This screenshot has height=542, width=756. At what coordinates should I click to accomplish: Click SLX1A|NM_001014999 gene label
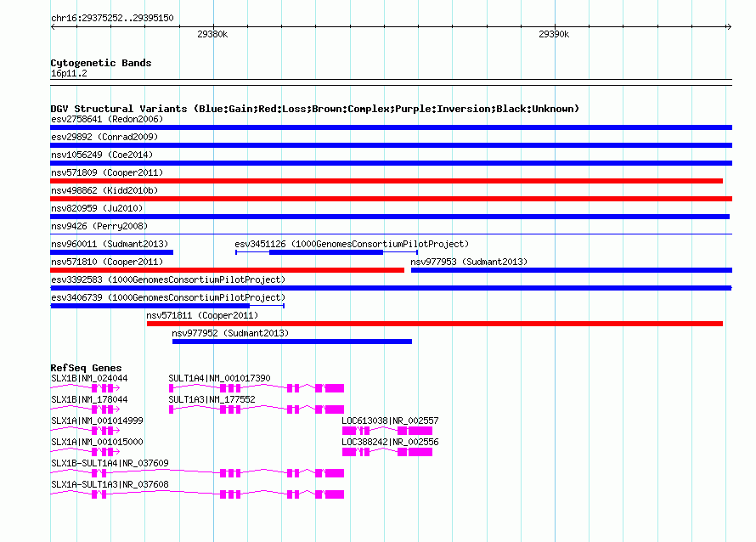tap(97, 421)
